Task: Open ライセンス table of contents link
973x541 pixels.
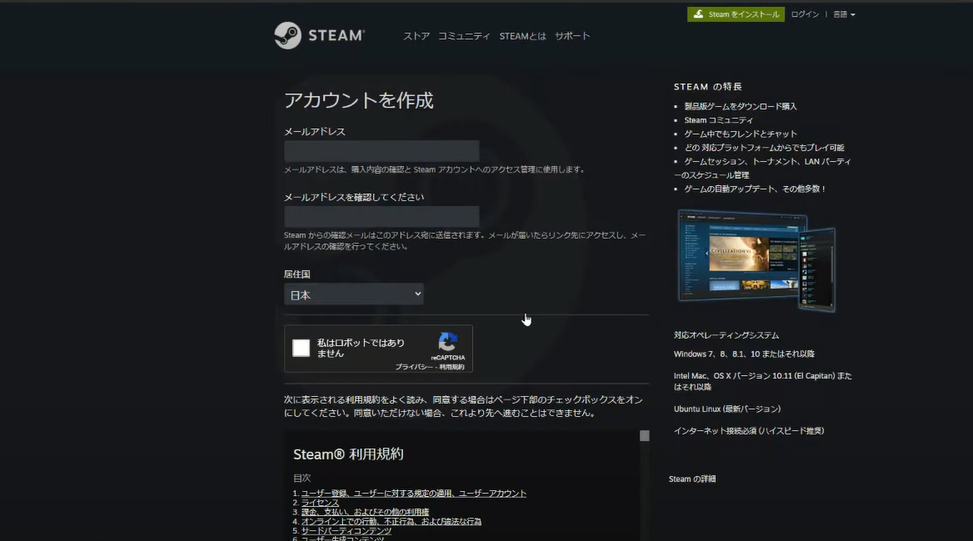Action: (x=320, y=503)
